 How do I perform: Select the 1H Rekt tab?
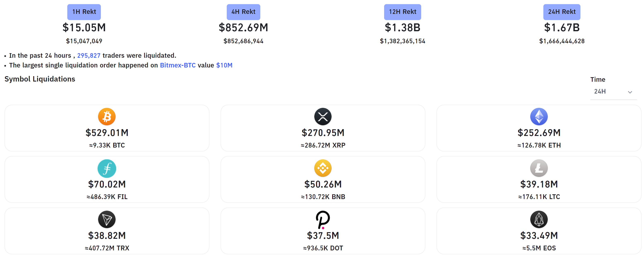84,12
